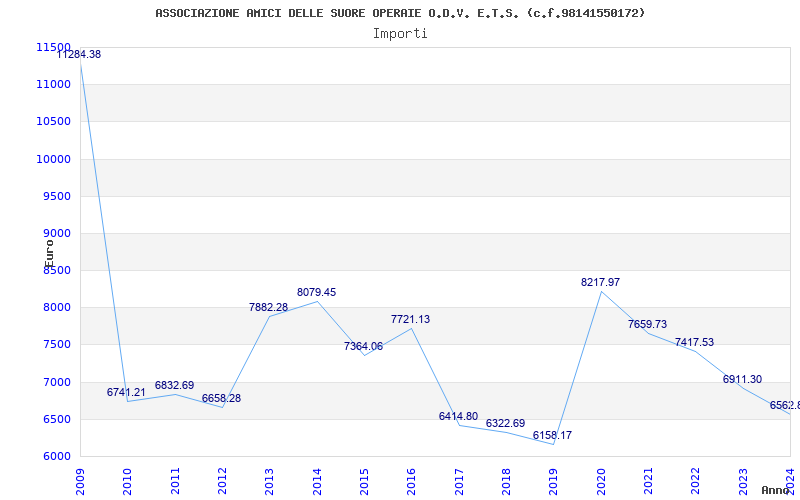Click the 11284.38 data label

pyautogui.click(x=79, y=54)
